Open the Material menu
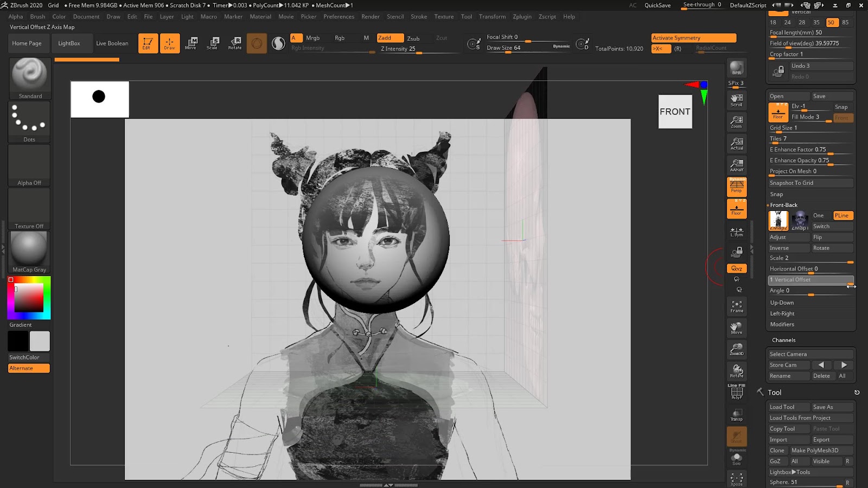Screen dimensions: 868x488 [260, 17]
